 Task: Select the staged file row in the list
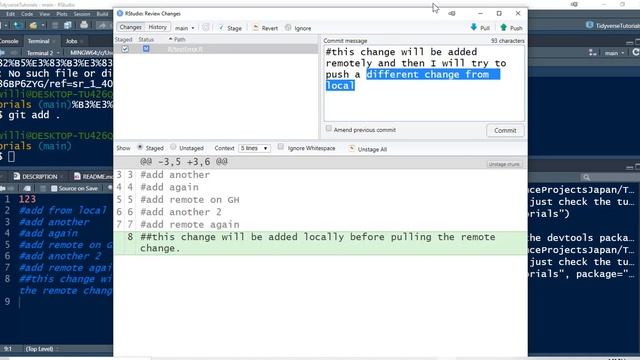click(x=216, y=49)
